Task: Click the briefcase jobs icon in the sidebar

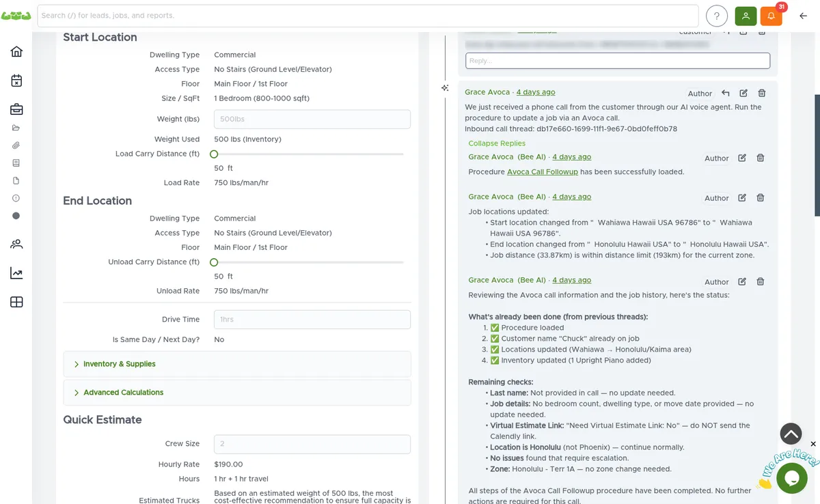Action: (16, 110)
